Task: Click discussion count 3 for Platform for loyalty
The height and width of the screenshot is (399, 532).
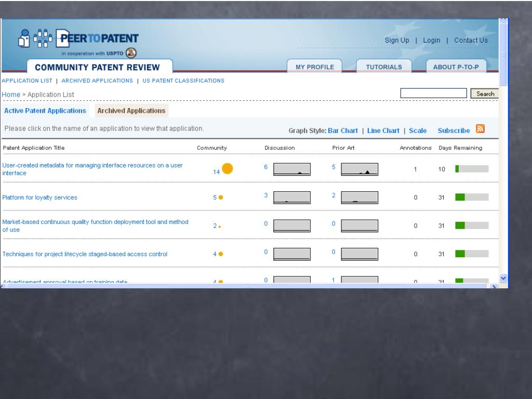Action: (265, 195)
